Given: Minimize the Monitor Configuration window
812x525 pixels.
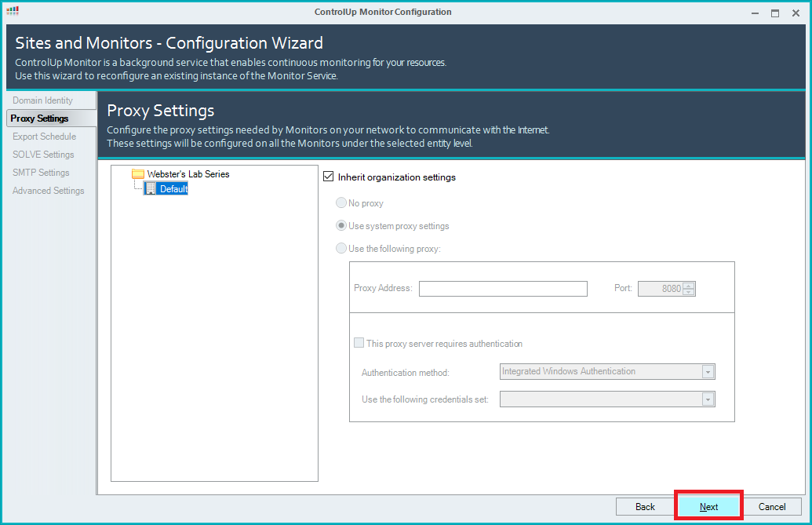Looking at the screenshot, I should [x=754, y=13].
